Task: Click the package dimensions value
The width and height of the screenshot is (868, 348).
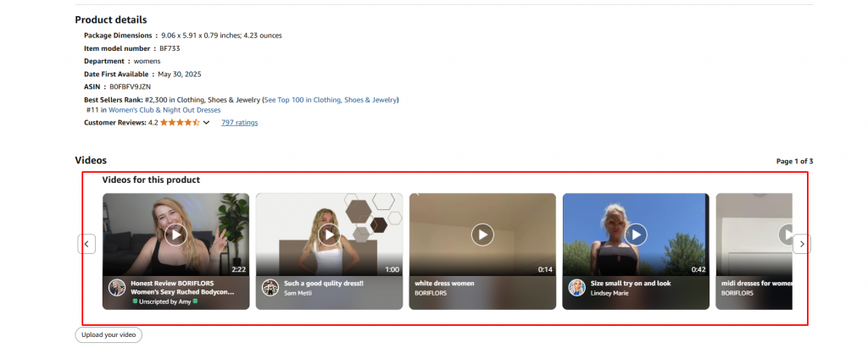Action: (x=221, y=36)
